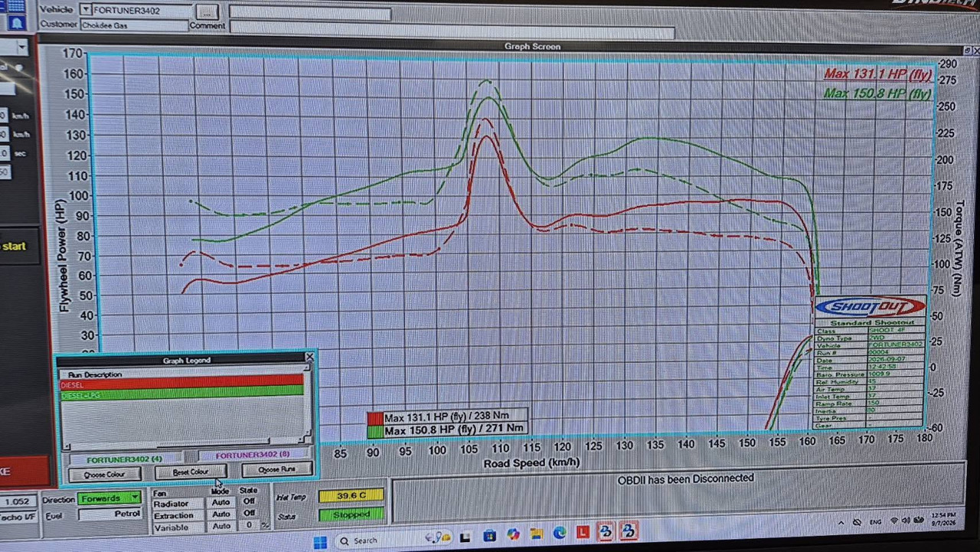
Task: Click the Variable fan percentage value
Action: [249, 525]
